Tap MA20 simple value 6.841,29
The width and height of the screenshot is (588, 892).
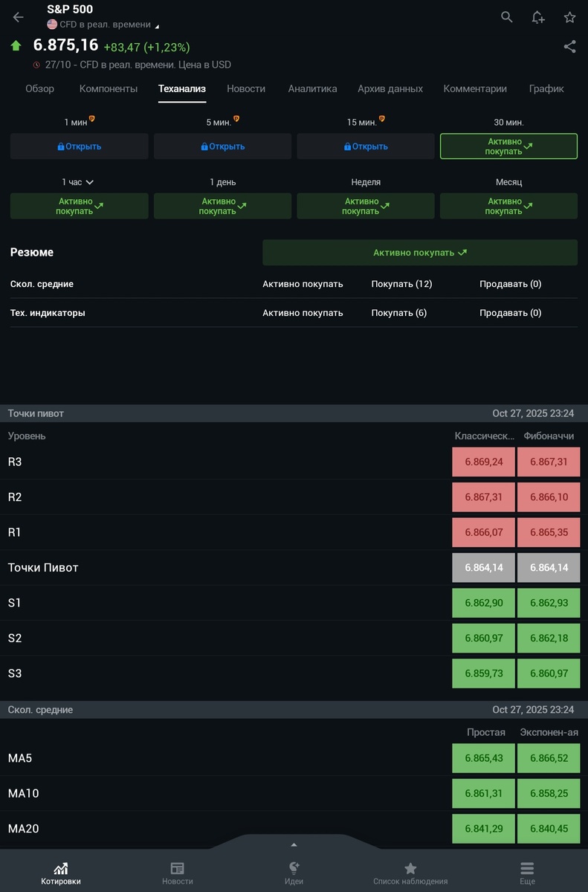(x=484, y=829)
